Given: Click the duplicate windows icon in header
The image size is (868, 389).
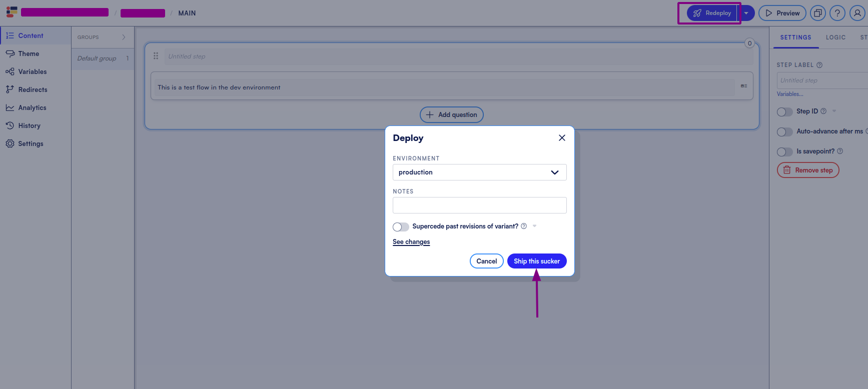Looking at the screenshot, I should click(x=817, y=13).
